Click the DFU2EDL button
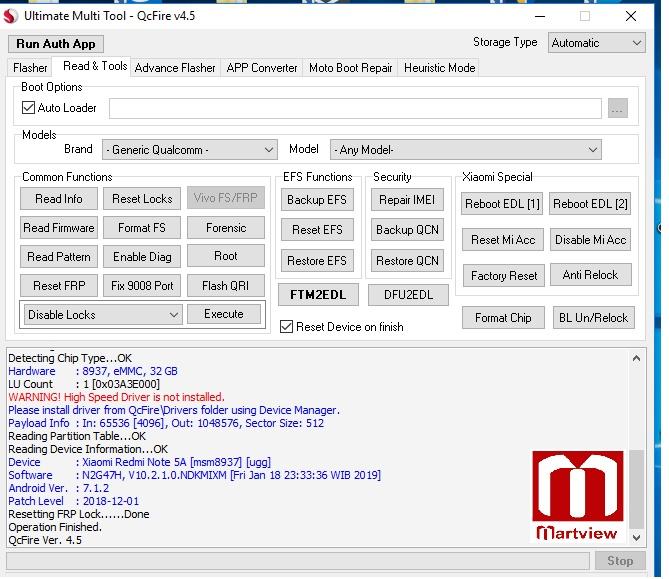669x579 pixels. 408,295
